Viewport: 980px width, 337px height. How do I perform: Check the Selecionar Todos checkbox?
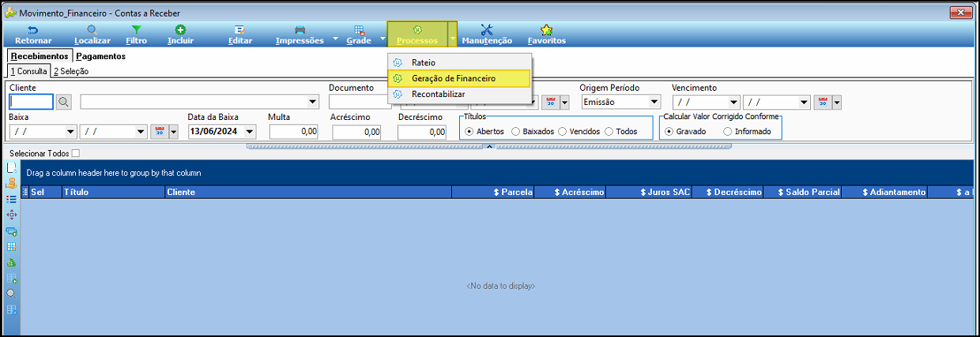(x=76, y=153)
